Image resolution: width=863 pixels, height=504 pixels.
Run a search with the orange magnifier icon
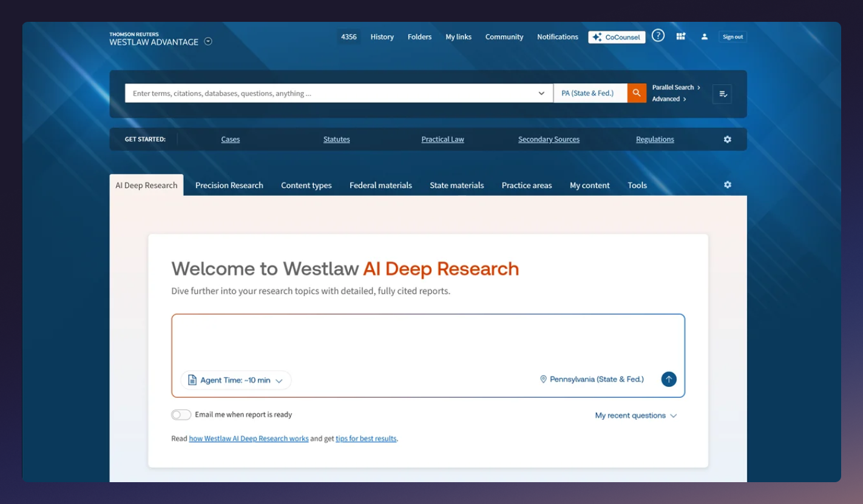636,93
